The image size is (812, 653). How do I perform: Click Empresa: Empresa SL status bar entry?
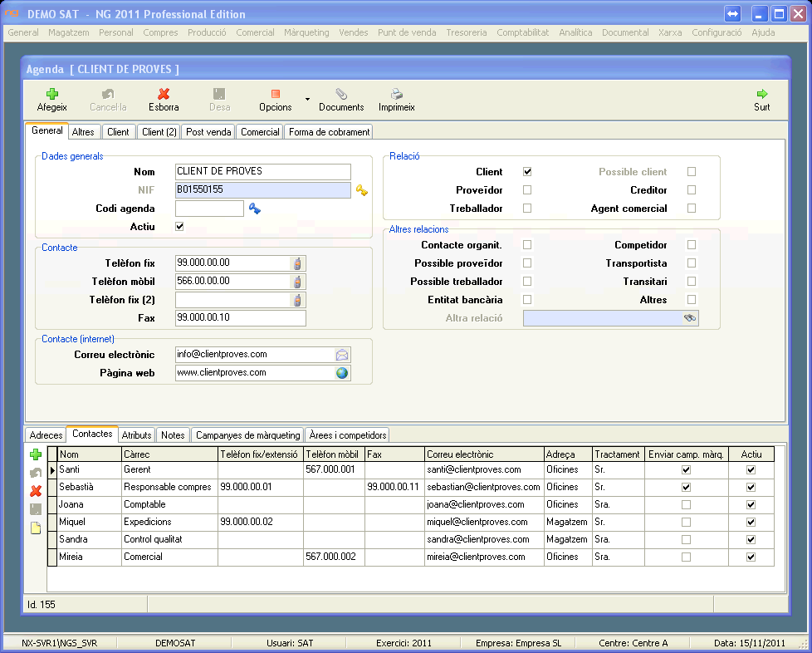tap(518, 643)
